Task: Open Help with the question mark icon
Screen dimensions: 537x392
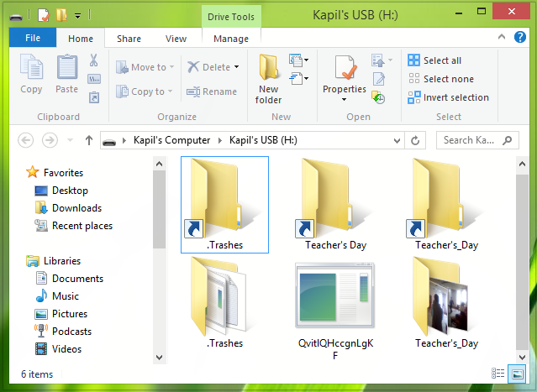Action: point(520,37)
